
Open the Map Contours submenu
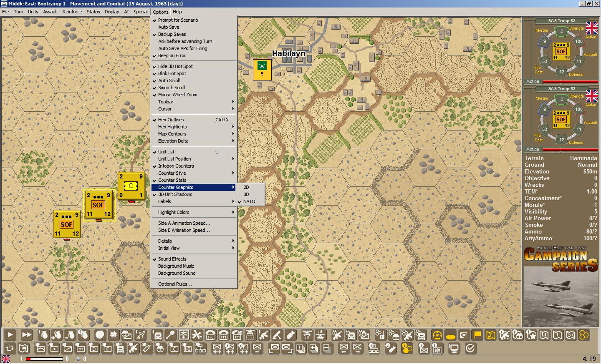[x=194, y=134]
